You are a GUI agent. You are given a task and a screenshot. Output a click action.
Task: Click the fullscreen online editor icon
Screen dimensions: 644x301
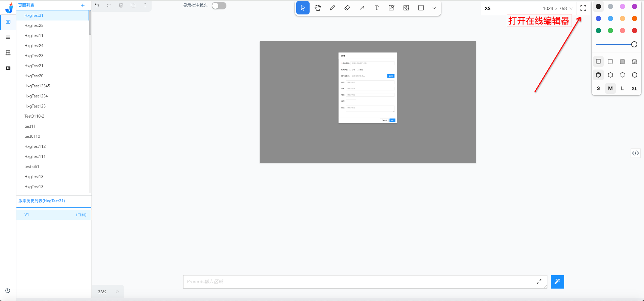coord(583,8)
